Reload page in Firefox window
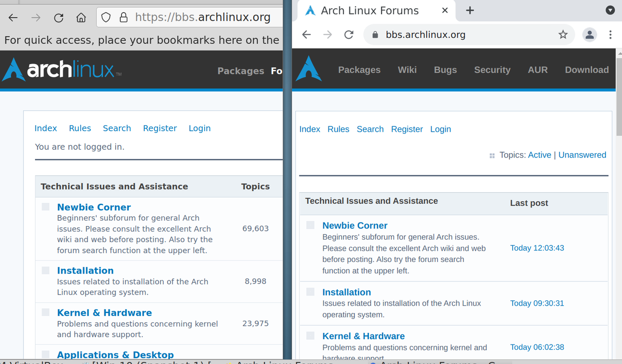622x364 pixels. (x=59, y=18)
